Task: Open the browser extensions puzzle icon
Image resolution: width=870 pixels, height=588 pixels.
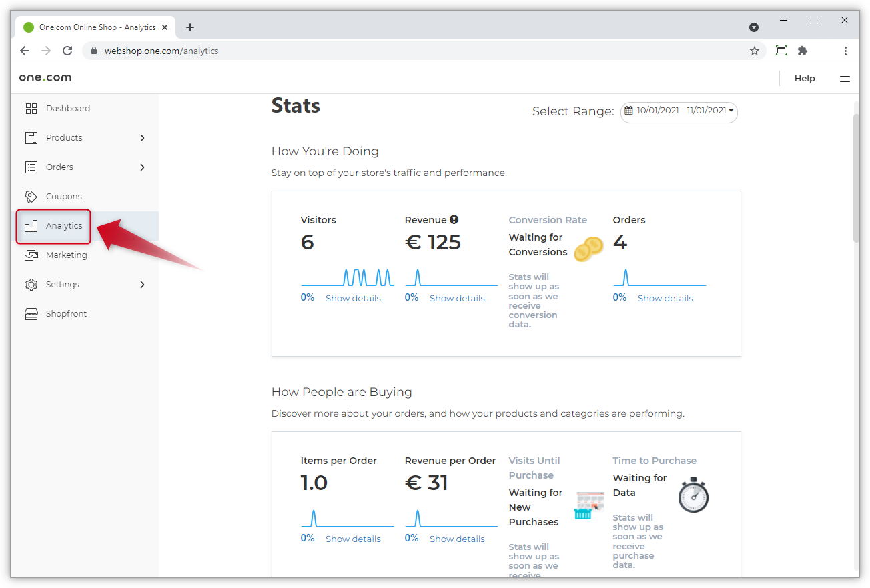Action: click(803, 51)
